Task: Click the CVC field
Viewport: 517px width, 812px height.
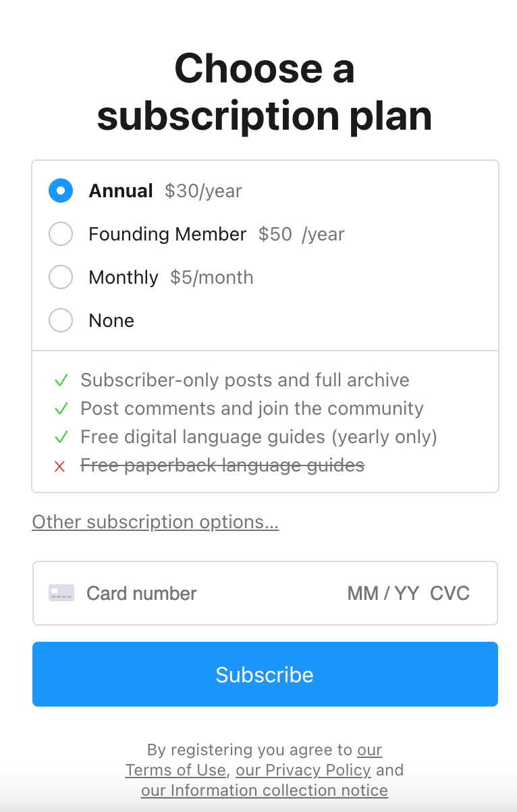Action: pyautogui.click(x=450, y=593)
